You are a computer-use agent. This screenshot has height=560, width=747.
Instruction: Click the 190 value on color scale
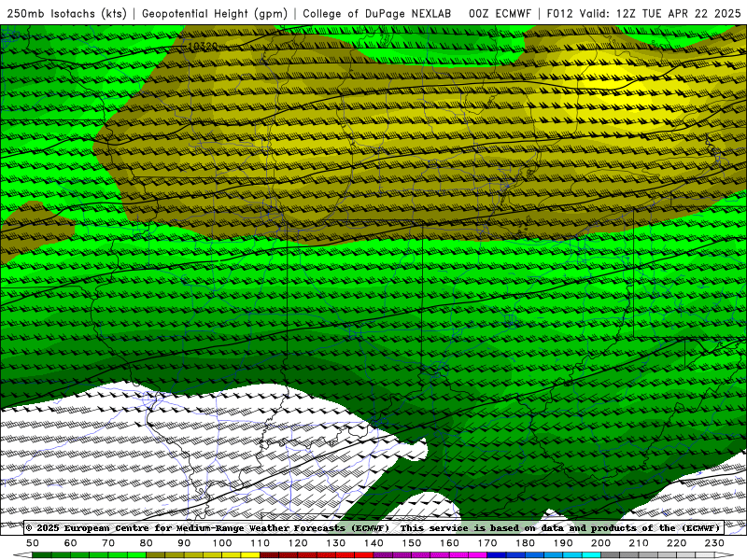(563, 543)
